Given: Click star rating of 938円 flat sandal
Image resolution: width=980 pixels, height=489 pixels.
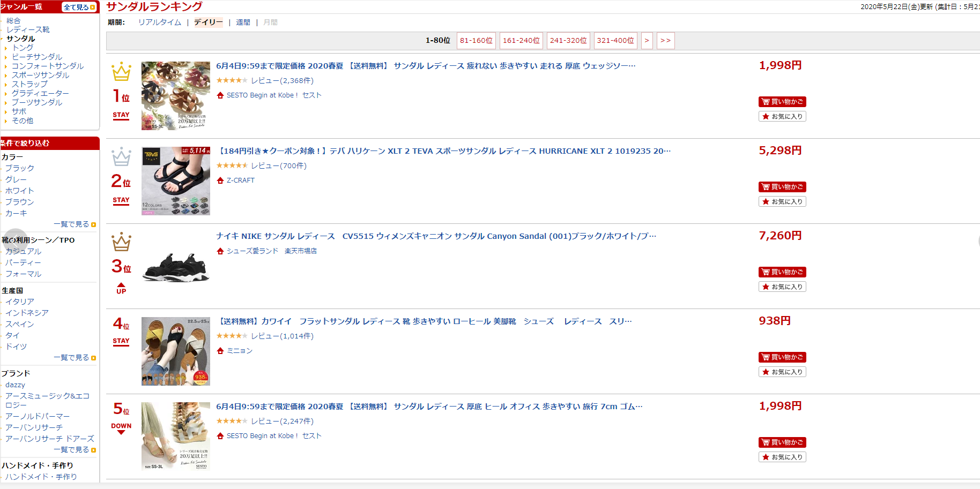Looking at the screenshot, I should click(232, 336).
